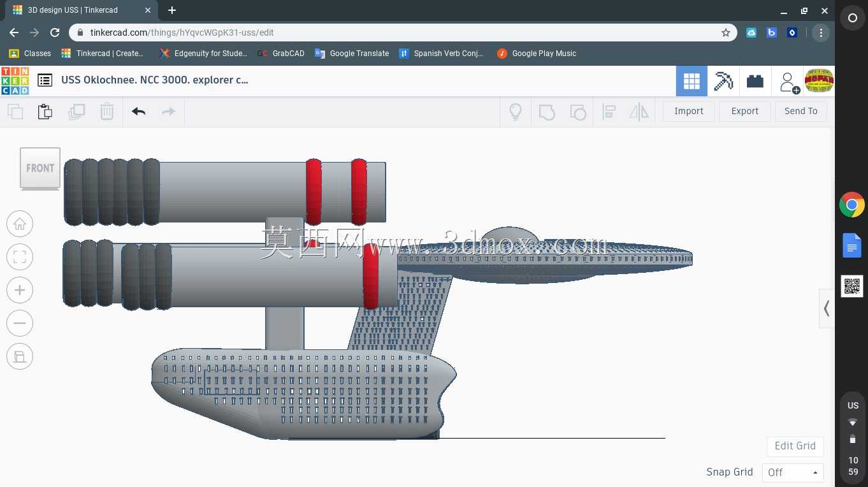Open Chrome from the shelf
Image resolution: width=868 pixels, height=487 pixels.
[x=852, y=205]
